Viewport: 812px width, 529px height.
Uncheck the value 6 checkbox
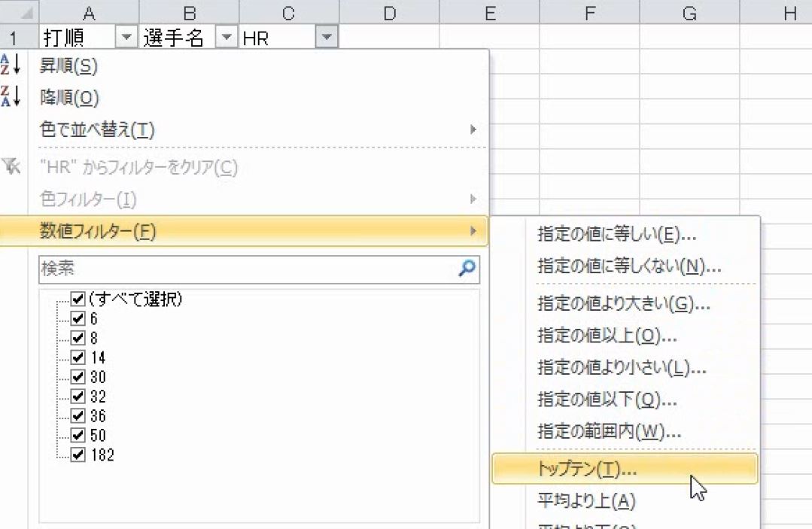pyautogui.click(x=77, y=318)
